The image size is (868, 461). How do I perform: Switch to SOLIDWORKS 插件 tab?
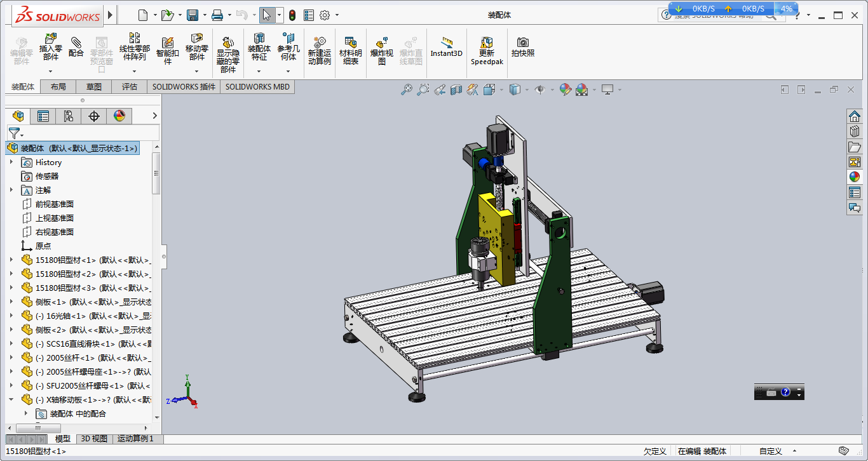click(184, 87)
